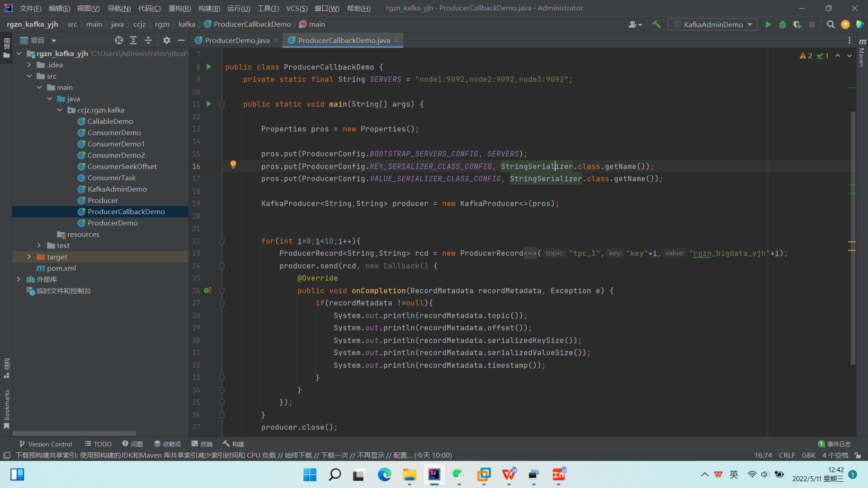Open the 终端 terminal tool window
868x488 pixels.
(x=202, y=444)
